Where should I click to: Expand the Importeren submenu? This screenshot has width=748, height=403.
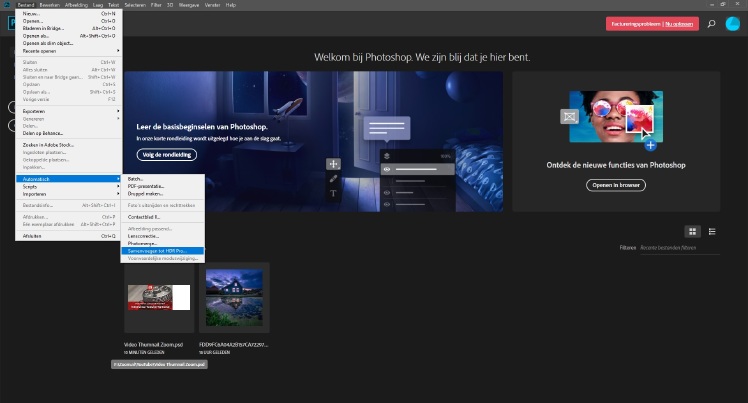pos(69,194)
